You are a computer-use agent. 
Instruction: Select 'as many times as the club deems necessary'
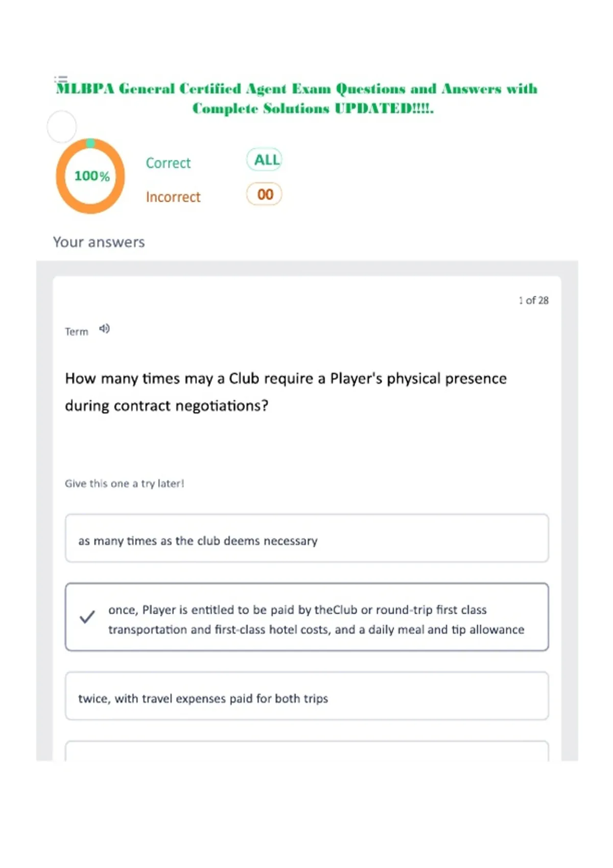[307, 539]
